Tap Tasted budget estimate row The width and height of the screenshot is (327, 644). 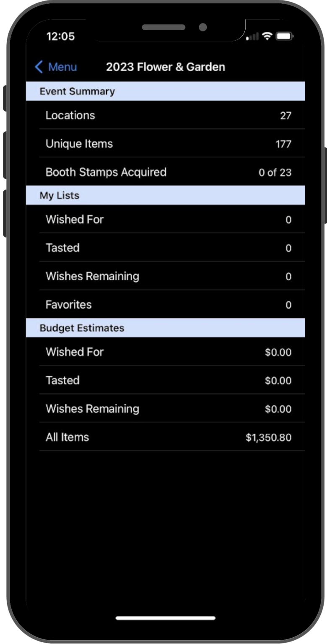[168, 380]
